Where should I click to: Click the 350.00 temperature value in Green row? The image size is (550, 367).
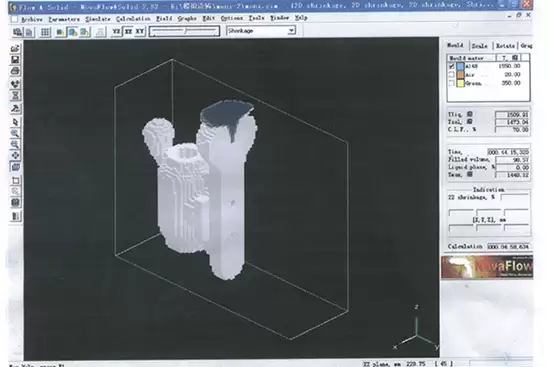[511, 83]
